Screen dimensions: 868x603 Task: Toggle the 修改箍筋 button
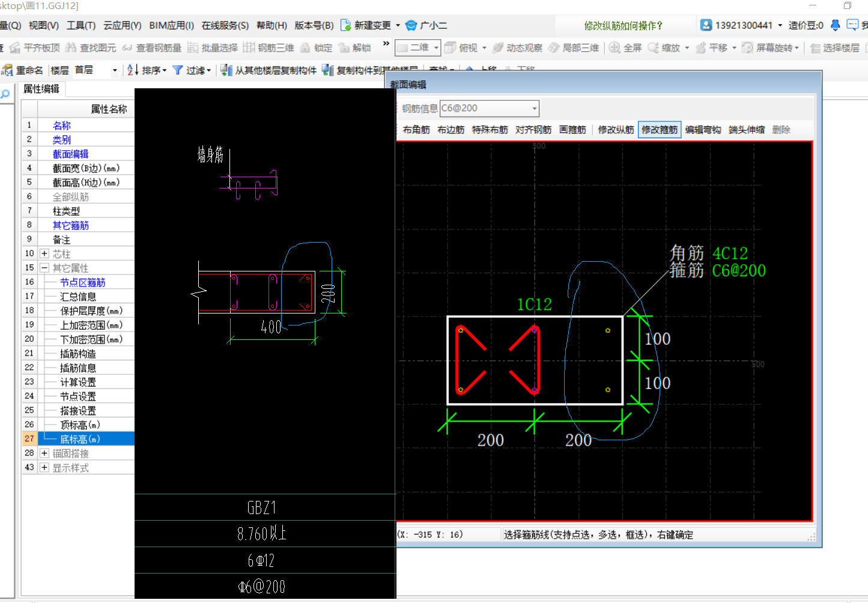tap(660, 130)
